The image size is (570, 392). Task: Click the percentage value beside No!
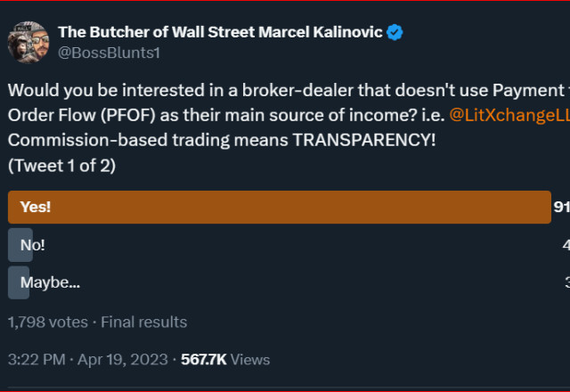[566, 245]
